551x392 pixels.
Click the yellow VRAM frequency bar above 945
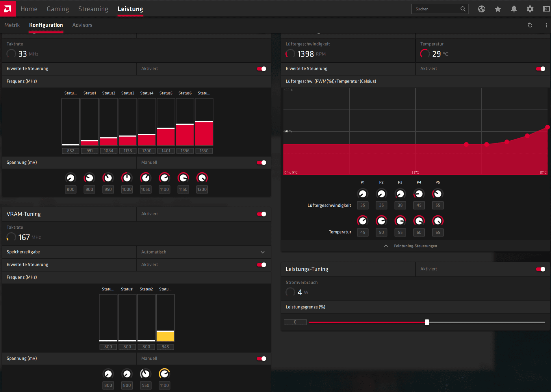pyautogui.click(x=165, y=318)
